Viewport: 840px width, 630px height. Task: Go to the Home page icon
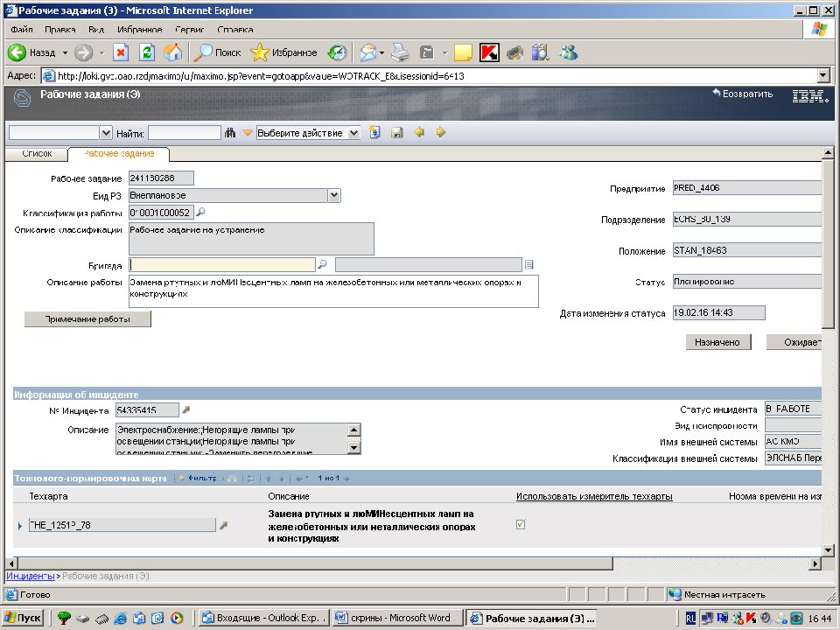click(x=172, y=52)
